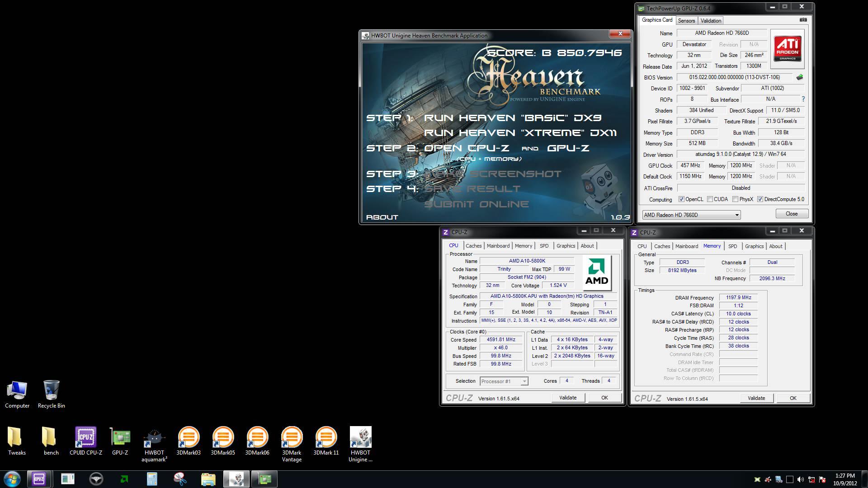This screenshot has width=868, height=488.
Task: Open the Windows Start menu orb
Action: [x=12, y=479]
